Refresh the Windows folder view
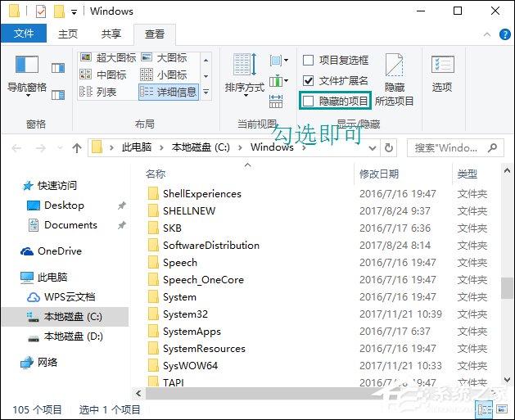This screenshot has width=515, height=420. pos(389,147)
